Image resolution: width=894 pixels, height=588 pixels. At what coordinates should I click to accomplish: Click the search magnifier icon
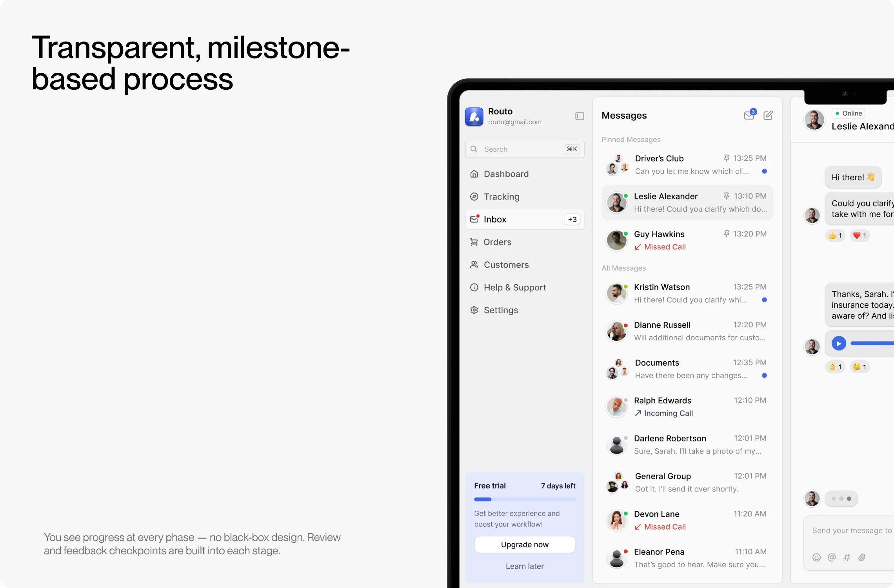(474, 149)
